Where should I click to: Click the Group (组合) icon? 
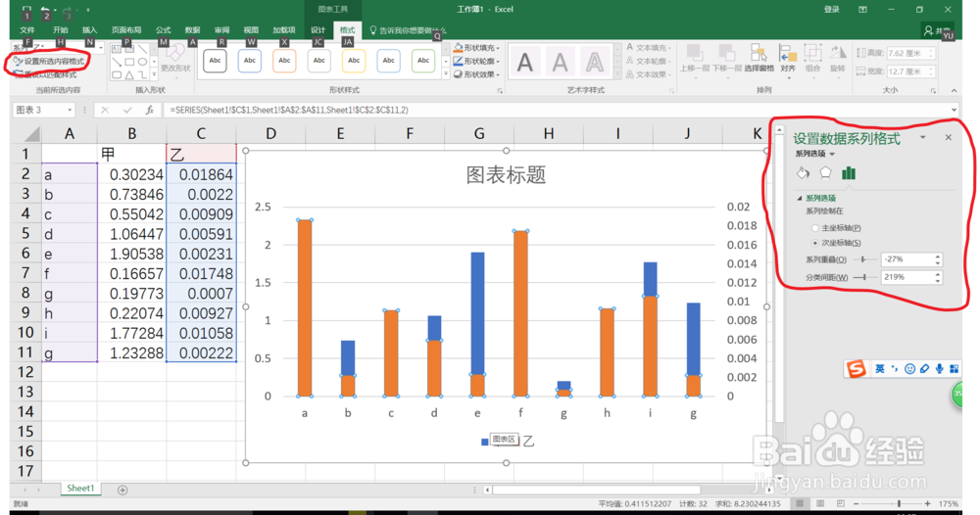pos(812,54)
